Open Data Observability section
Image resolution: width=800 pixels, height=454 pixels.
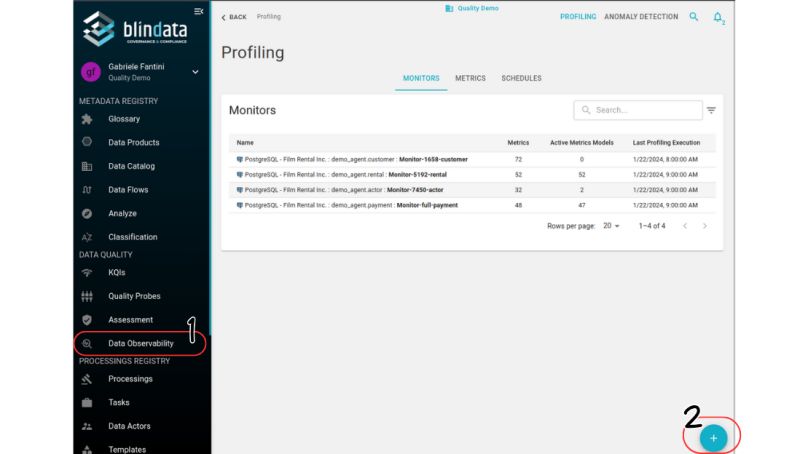point(141,343)
